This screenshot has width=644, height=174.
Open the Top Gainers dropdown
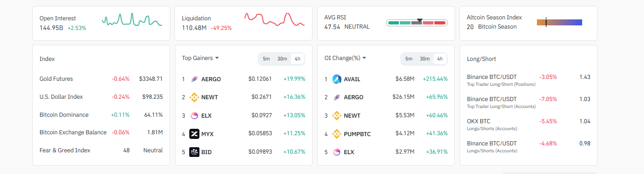pos(200,58)
